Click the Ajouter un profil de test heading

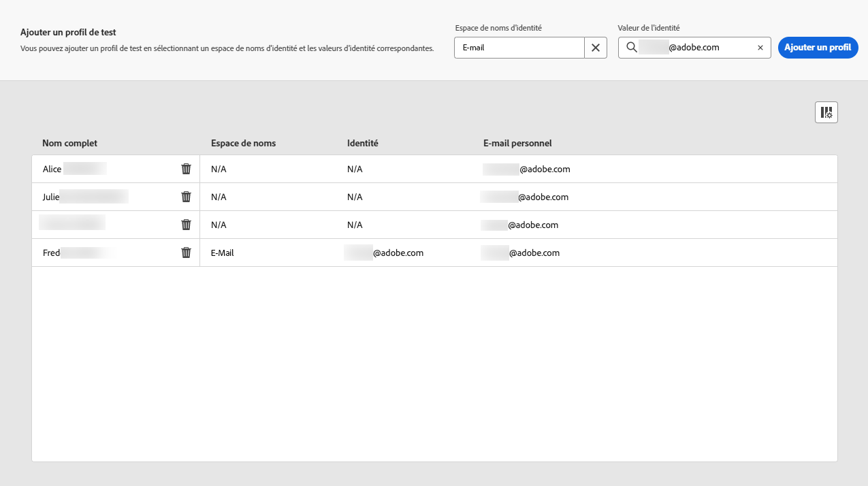point(68,32)
